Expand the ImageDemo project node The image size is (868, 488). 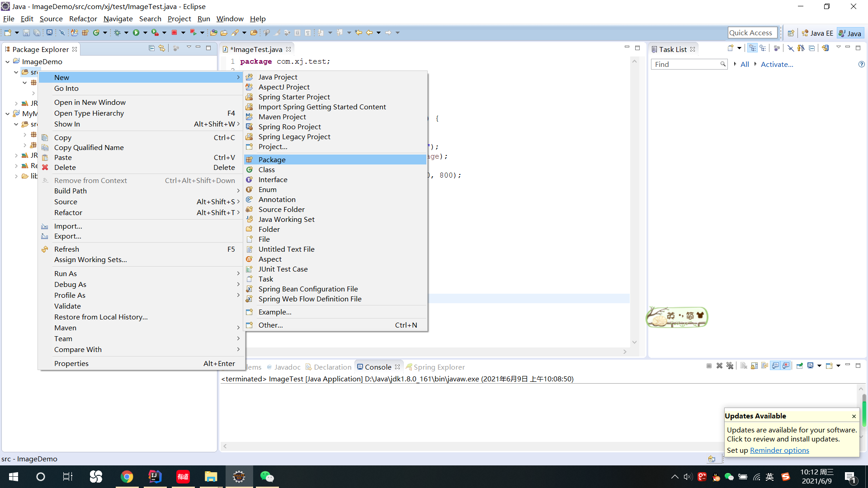coord(7,61)
